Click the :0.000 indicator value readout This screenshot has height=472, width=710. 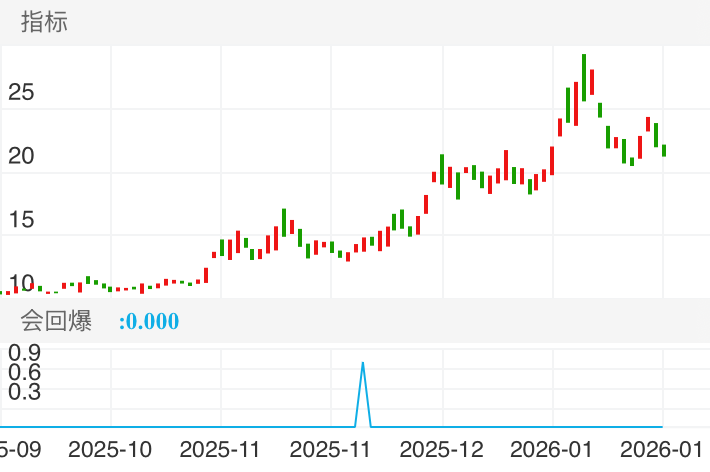[x=149, y=322]
